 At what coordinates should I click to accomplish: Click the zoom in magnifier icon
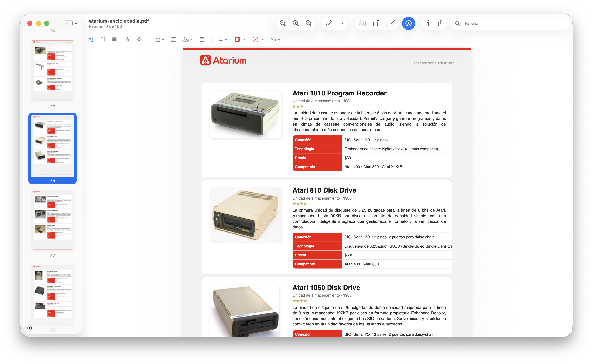(x=309, y=23)
